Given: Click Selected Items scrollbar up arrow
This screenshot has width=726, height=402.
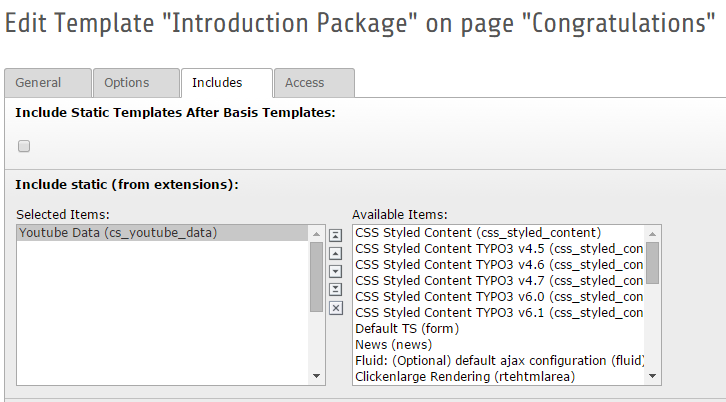Looking at the screenshot, I should (x=317, y=234).
